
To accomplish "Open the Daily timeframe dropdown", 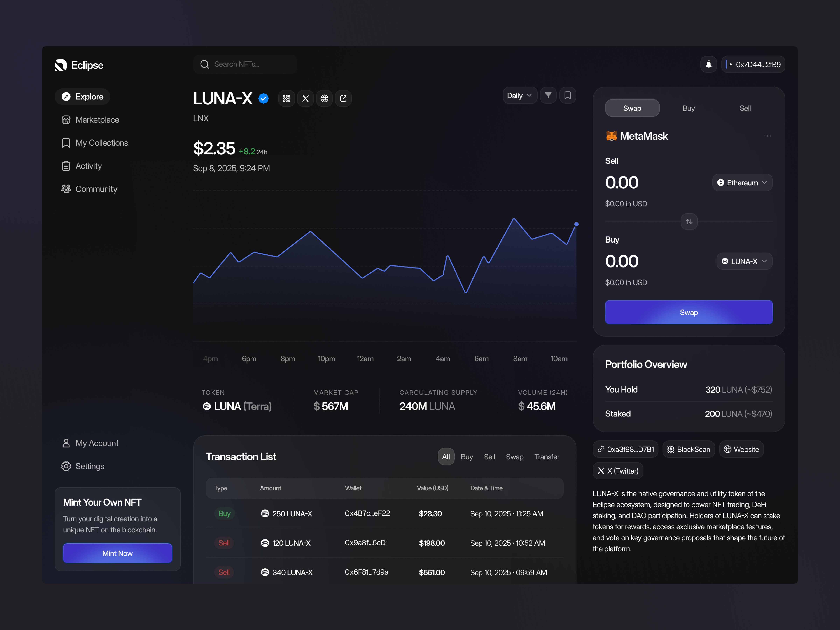I will pos(520,95).
